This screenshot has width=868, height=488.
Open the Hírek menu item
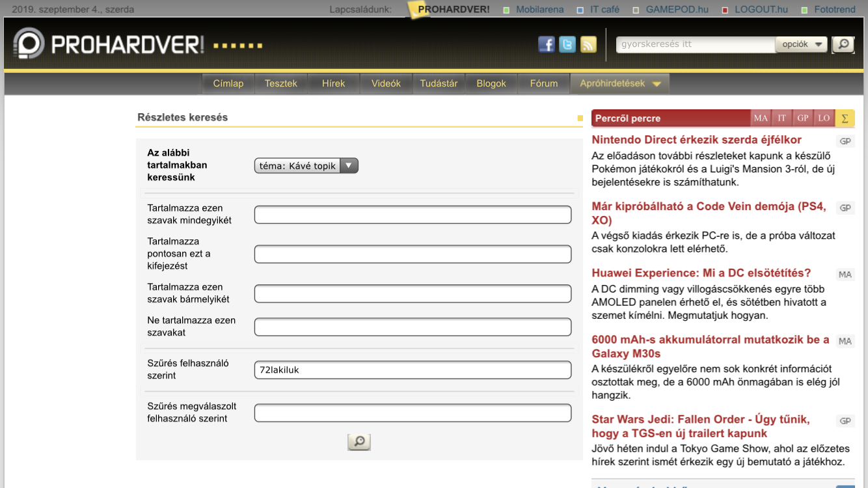(x=334, y=83)
